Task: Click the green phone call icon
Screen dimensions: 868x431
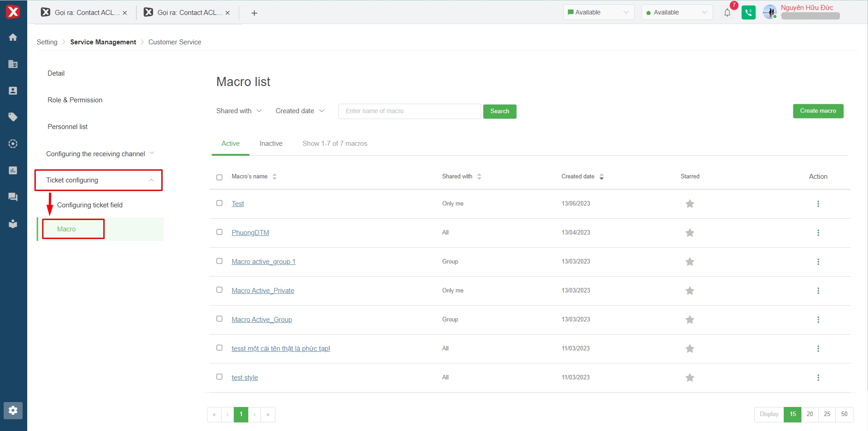Action: pos(748,13)
